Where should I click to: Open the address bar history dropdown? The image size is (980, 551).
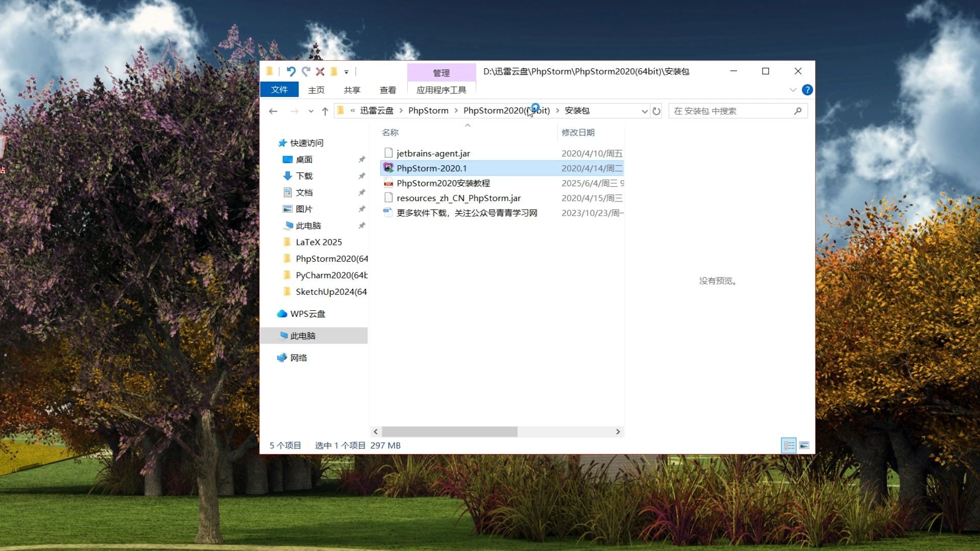644,111
